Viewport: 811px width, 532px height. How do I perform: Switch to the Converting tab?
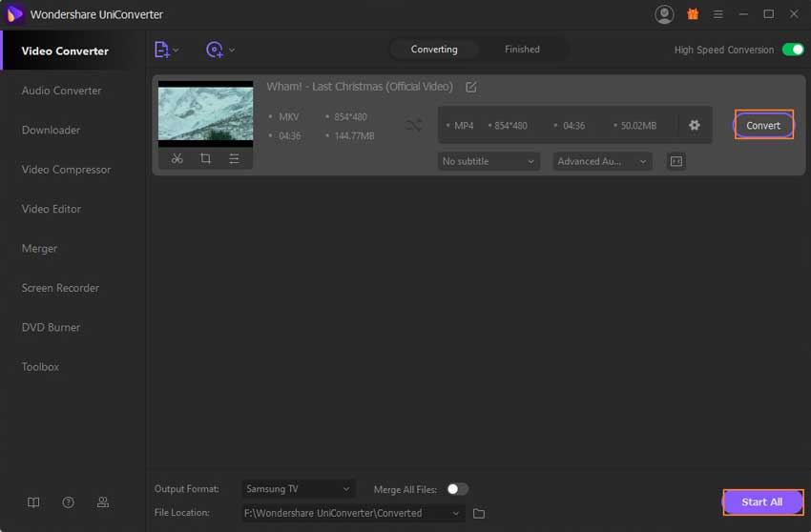coord(434,50)
